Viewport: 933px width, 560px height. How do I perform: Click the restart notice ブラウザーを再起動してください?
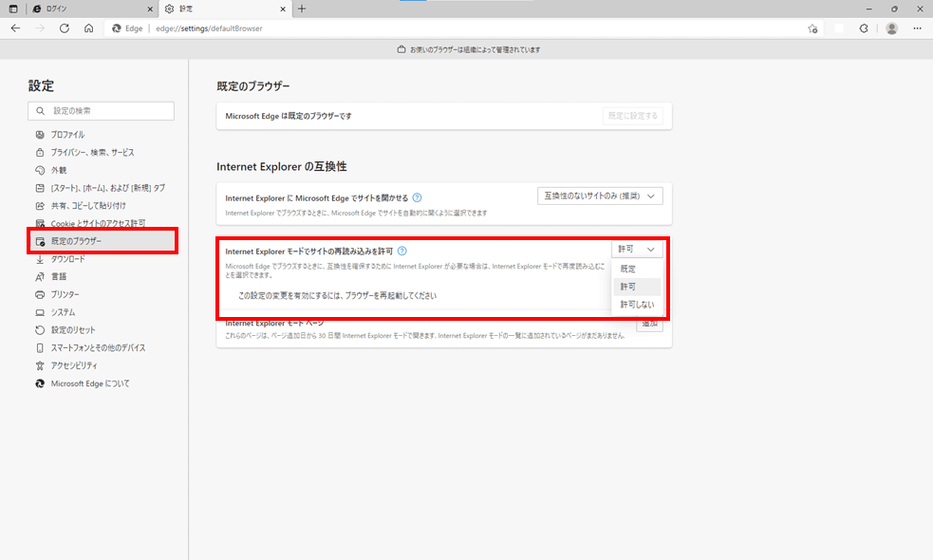(337, 296)
